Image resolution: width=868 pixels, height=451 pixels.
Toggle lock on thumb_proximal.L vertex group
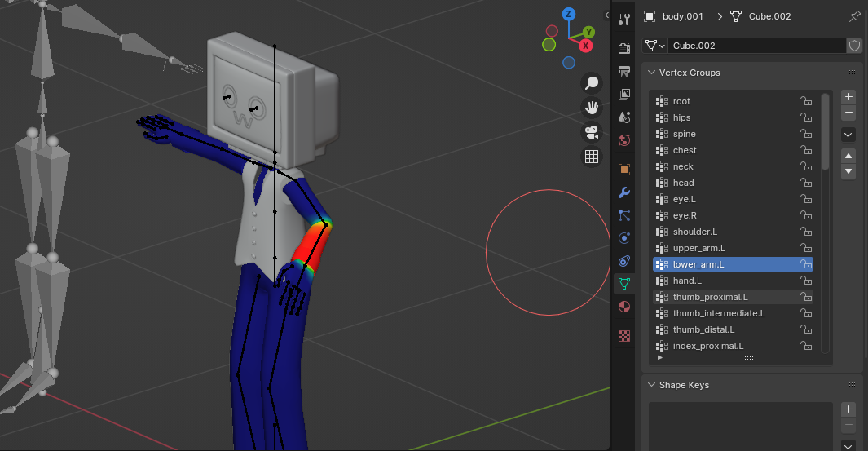806,297
